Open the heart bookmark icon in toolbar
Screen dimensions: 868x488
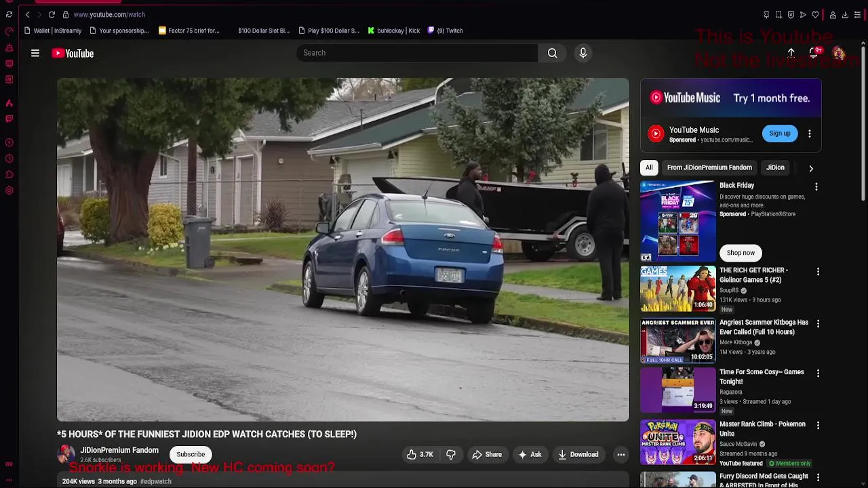(x=815, y=14)
